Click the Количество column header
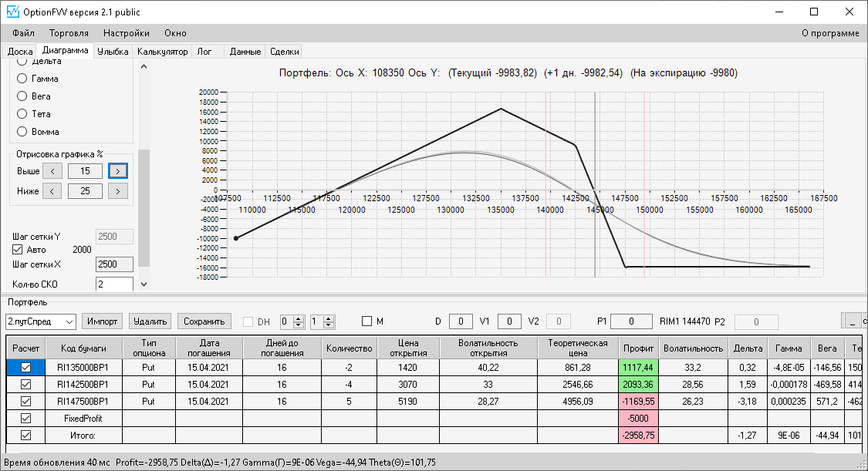 coord(349,348)
